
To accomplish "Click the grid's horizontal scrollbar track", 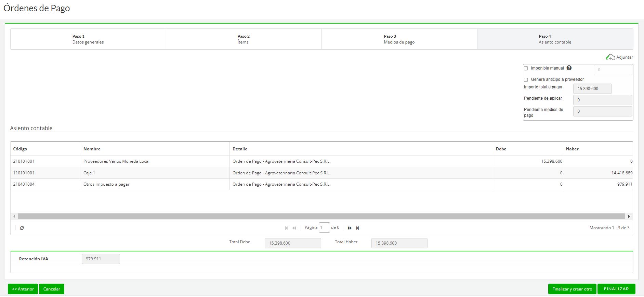I will (x=321, y=216).
